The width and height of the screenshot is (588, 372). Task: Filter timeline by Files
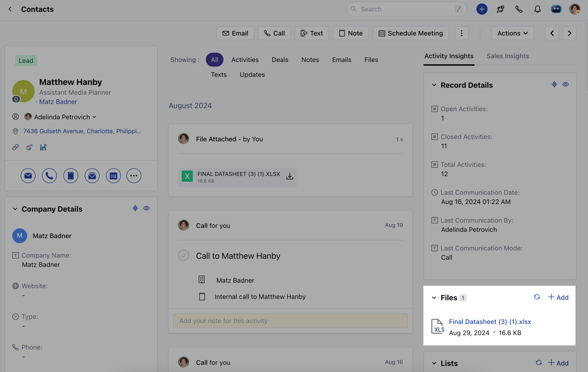(x=371, y=60)
